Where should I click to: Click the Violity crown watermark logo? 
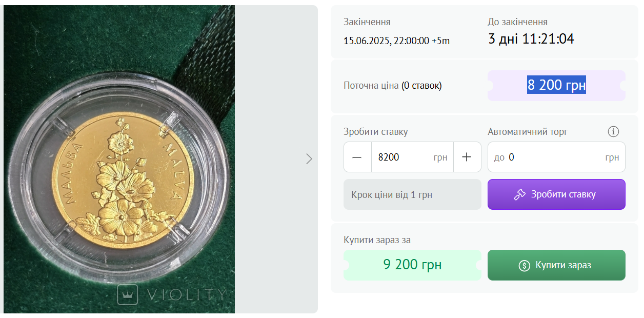[128, 294]
